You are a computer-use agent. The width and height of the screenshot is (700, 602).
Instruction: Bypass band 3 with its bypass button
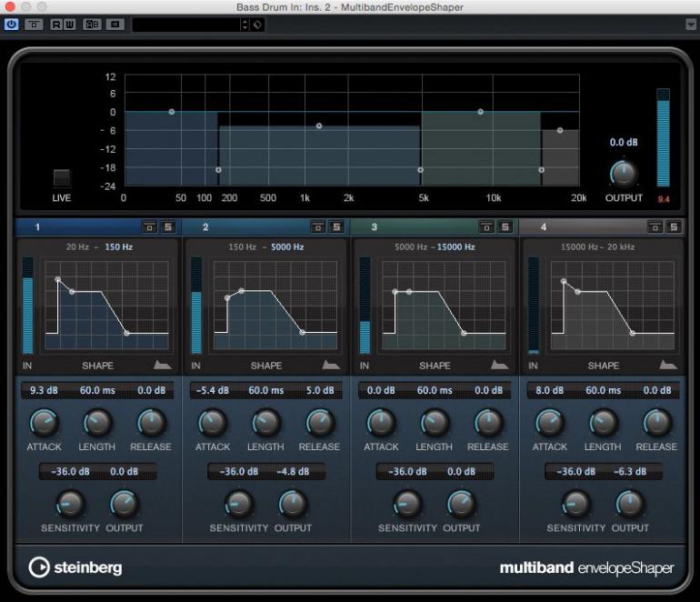click(486, 227)
